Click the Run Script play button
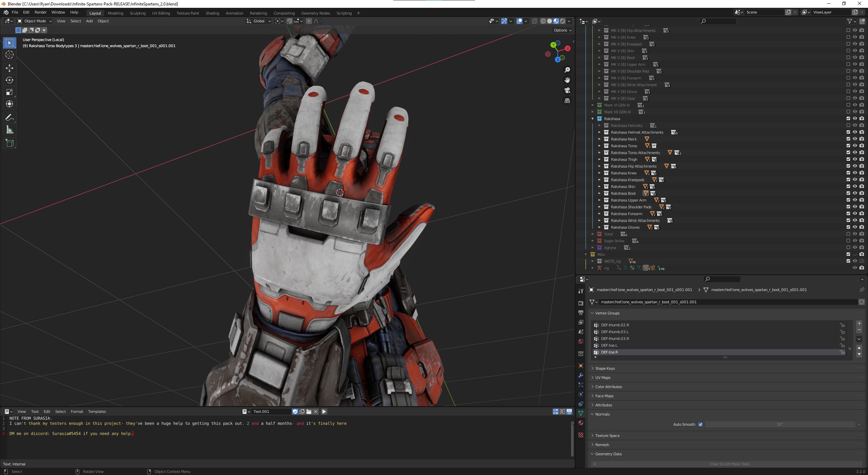This screenshot has height=475, width=868. pos(324,412)
